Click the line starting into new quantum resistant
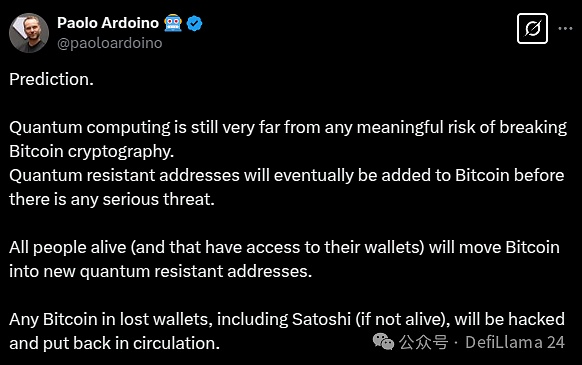Viewport: 582px width, 365px height. tap(161, 271)
